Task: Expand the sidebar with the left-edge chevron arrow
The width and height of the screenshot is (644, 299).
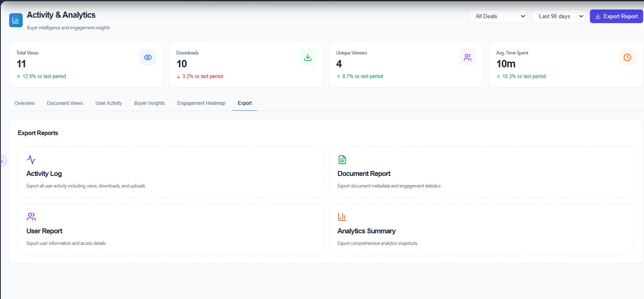Action: click(3, 161)
